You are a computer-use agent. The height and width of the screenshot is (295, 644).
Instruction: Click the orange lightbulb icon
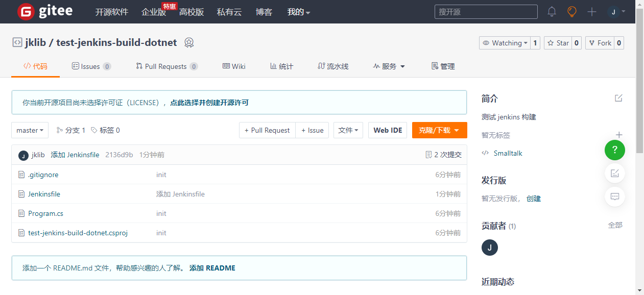[x=572, y=12]
